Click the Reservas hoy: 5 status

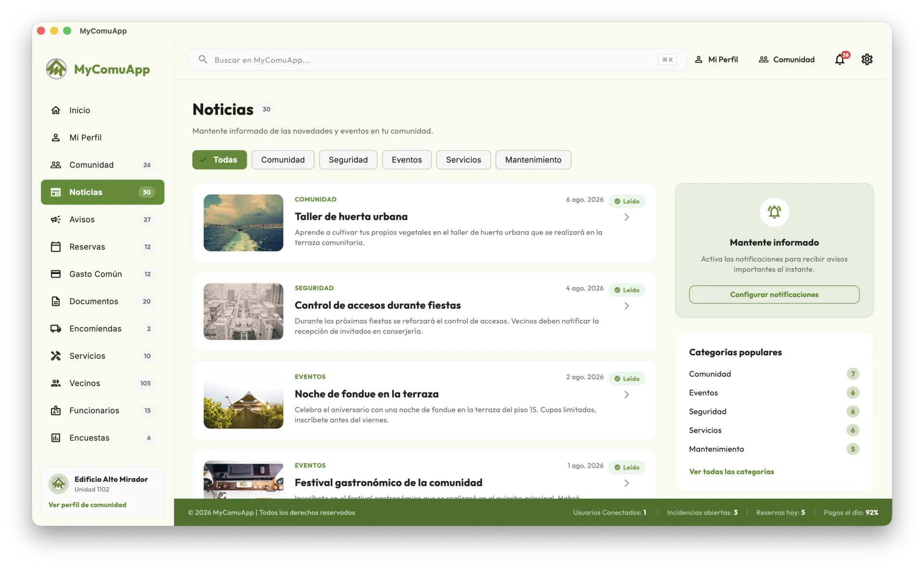click(x=781, y=513)
